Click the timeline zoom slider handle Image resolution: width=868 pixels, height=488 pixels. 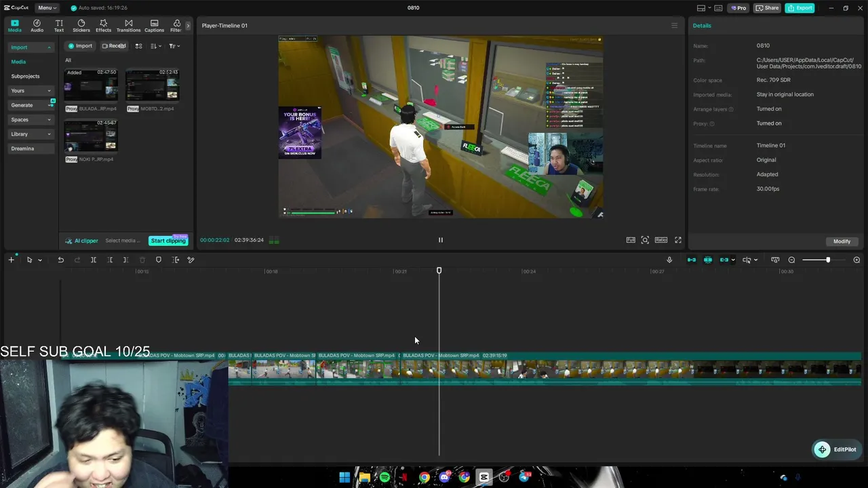(827, 260)
